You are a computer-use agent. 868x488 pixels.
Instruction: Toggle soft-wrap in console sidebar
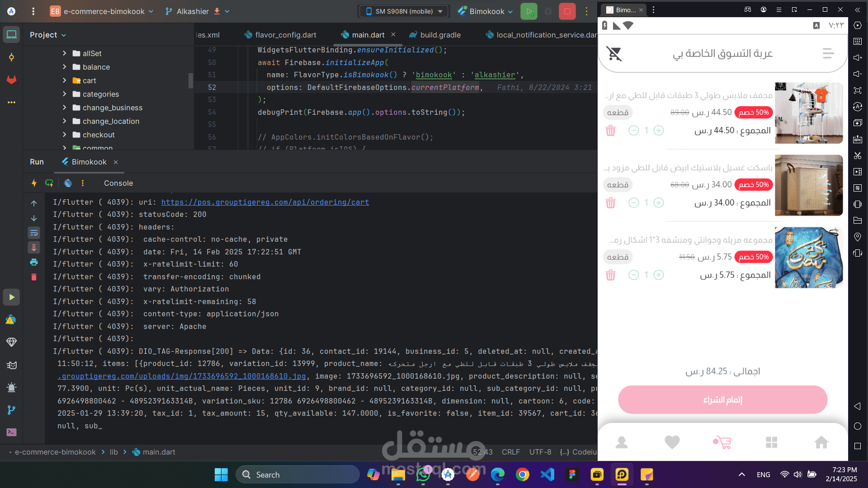point(34,233)
